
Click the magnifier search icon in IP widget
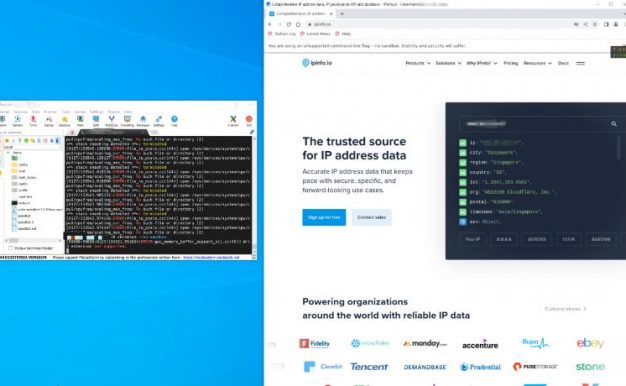coord(614,124)
